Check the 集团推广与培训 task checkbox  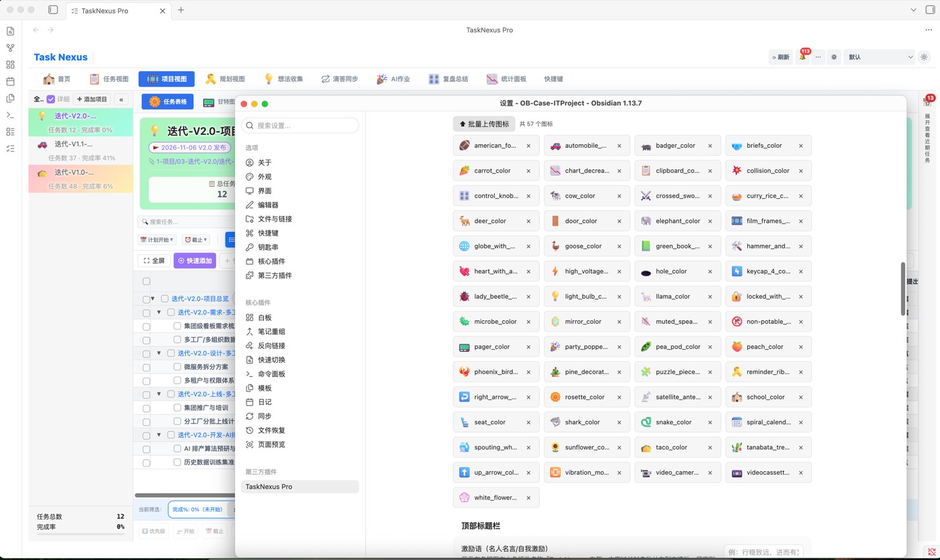coord(177,408)
